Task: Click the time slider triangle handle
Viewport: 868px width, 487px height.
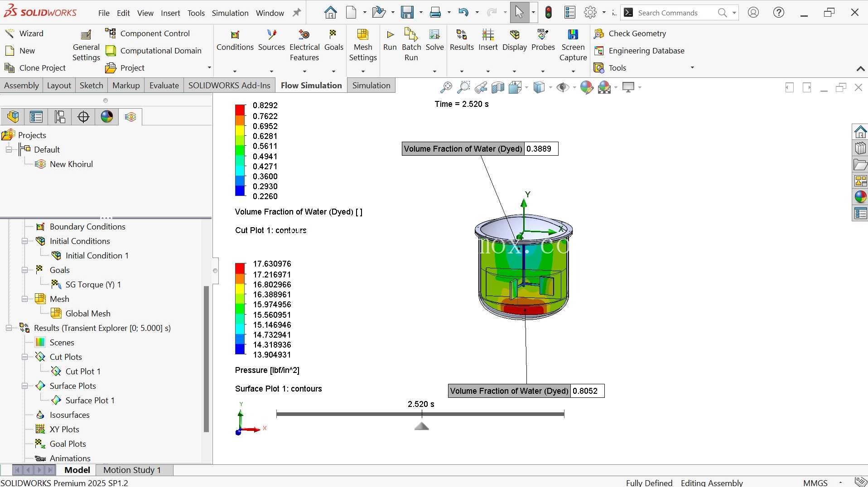Action: click(421, 426)
